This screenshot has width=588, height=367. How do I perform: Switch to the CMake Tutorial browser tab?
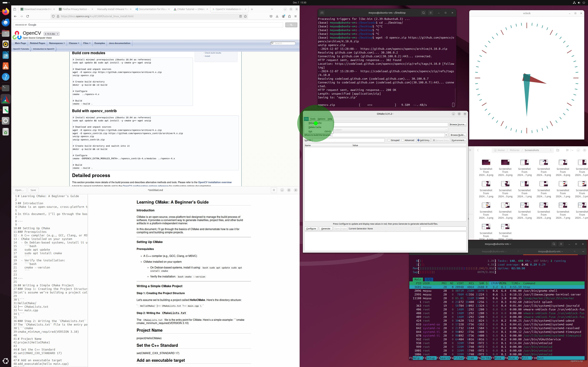pyautogui.click(x=191, y=9)
